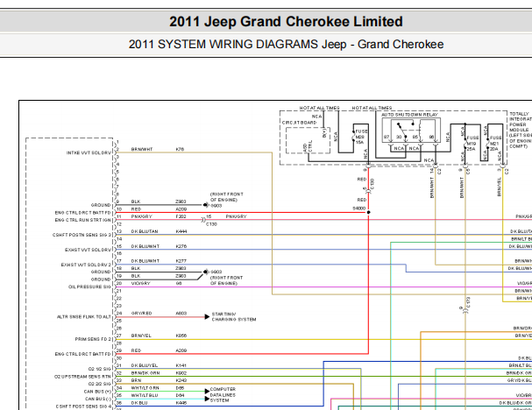
Task: Click circuit code "K446"
Action: coord(181,403)
